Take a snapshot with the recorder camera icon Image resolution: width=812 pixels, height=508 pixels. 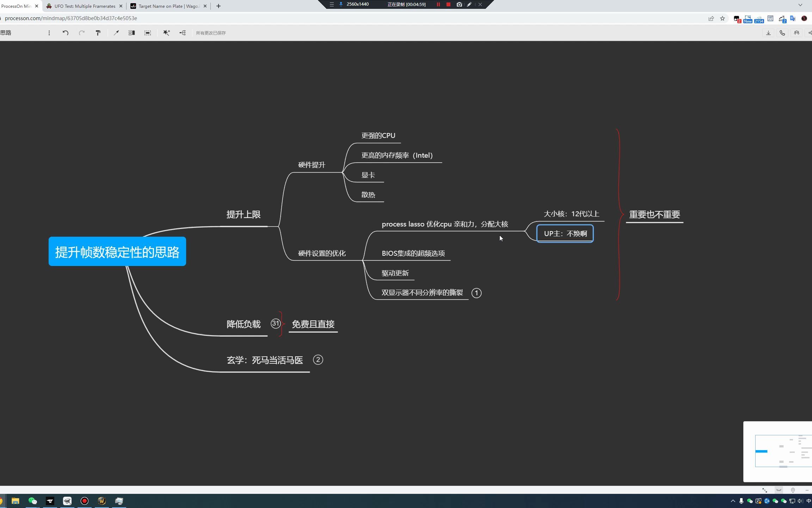click(459, 5)
